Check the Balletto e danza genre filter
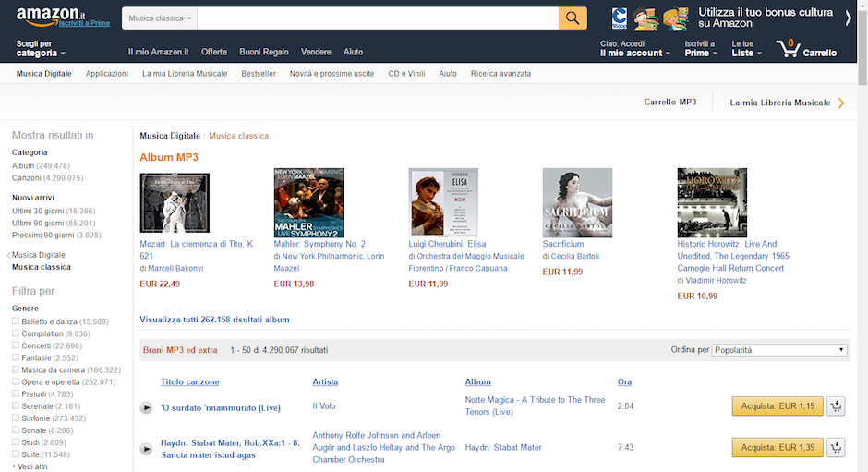The height and width of the screenshot is (472, 868). point(16,321)
